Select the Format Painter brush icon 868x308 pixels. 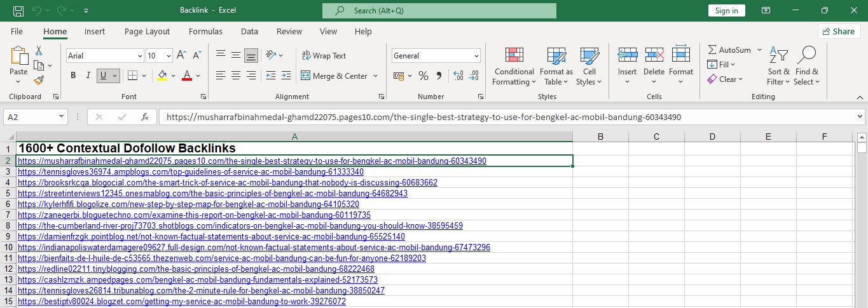pyautogui.click(x=39, y=80)
